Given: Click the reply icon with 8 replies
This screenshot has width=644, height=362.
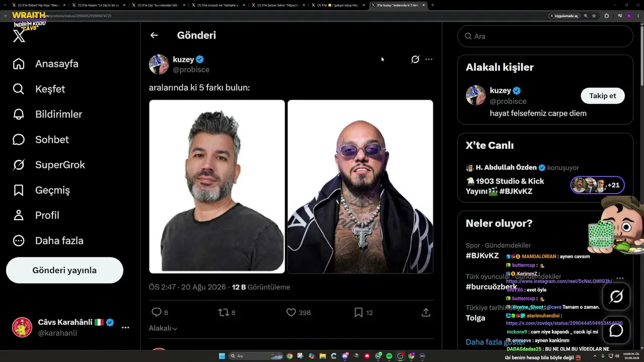Looking at the screenshot, I should pos(156,312).
